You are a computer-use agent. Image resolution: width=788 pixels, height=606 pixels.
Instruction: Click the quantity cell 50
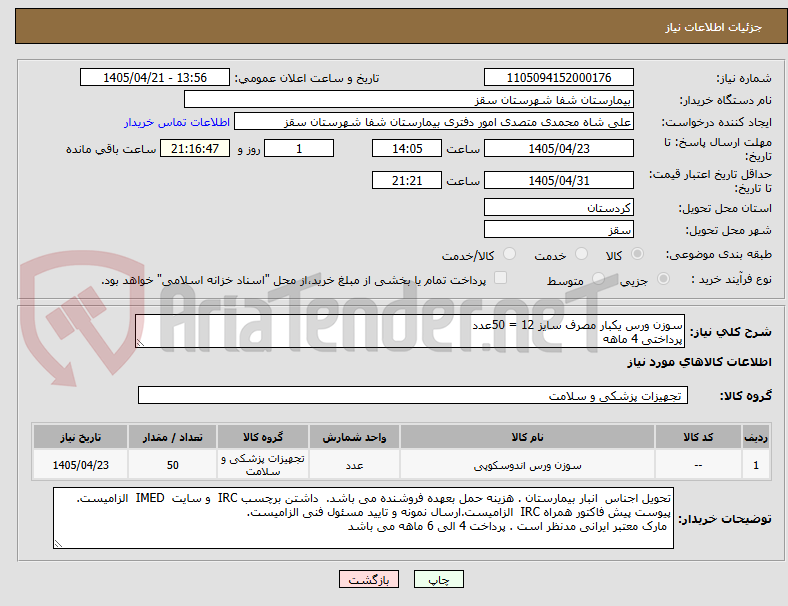pos(172,465)
